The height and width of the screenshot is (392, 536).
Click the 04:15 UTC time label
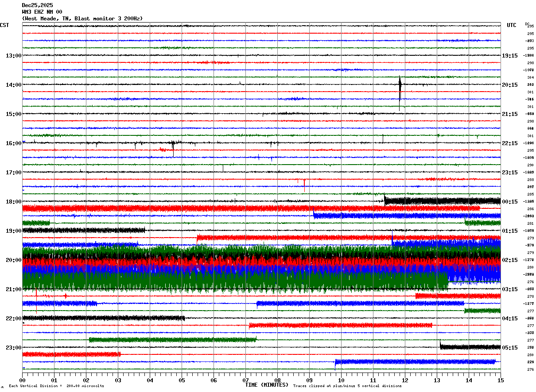click(x=510, y=318)
